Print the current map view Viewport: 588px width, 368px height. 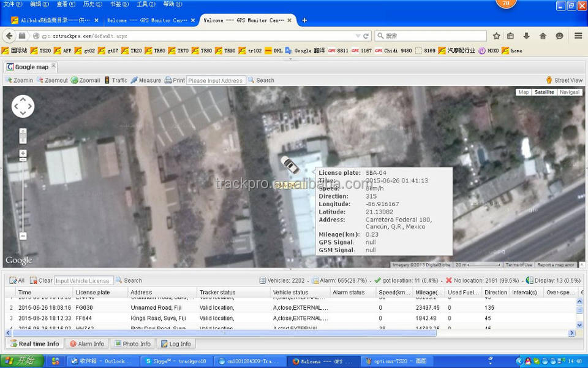point(175,80)
